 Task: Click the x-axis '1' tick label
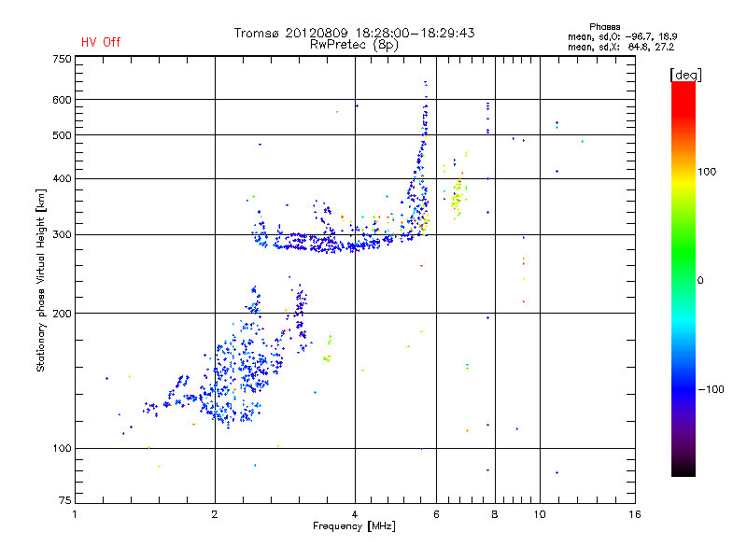pos(75,514)
